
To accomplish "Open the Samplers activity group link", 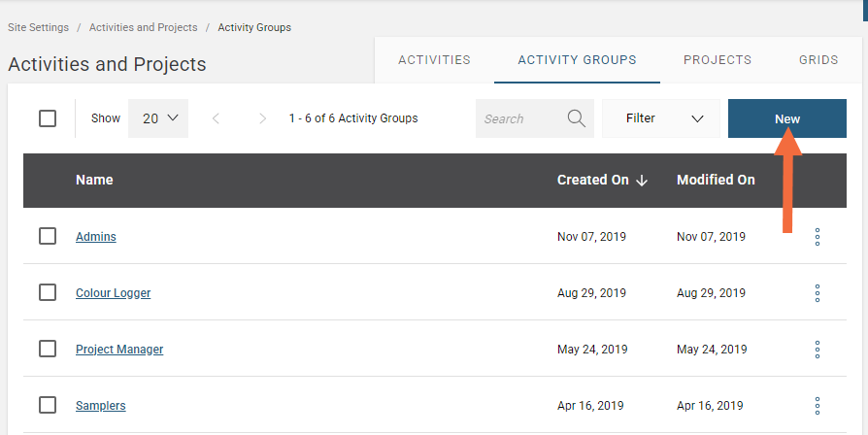I will [101, 406].
